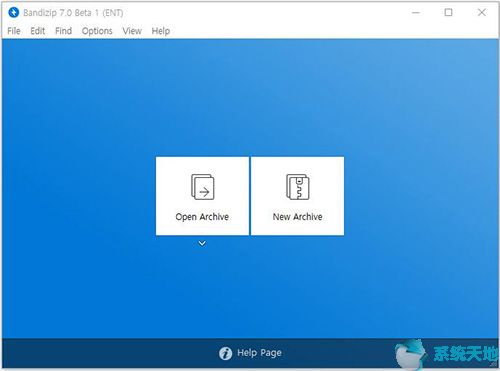Maximize the Bandizip window

pos(449,13)
